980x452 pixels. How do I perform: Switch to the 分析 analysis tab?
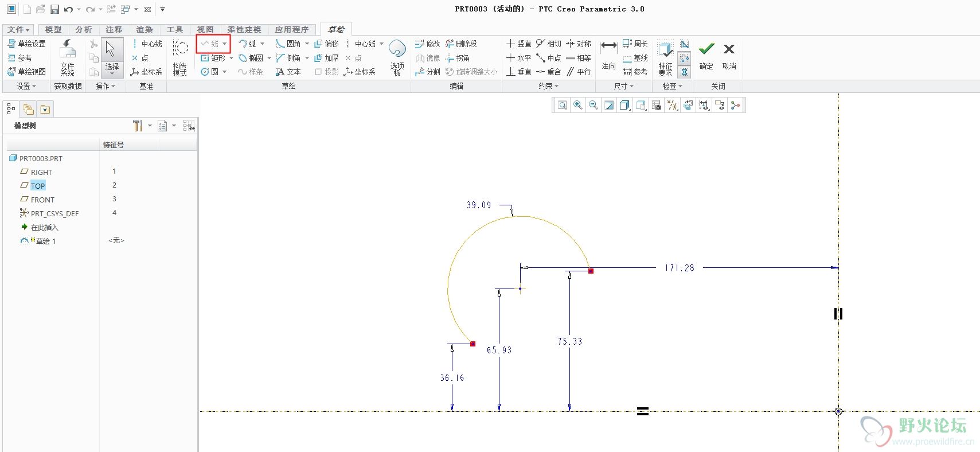84,29
